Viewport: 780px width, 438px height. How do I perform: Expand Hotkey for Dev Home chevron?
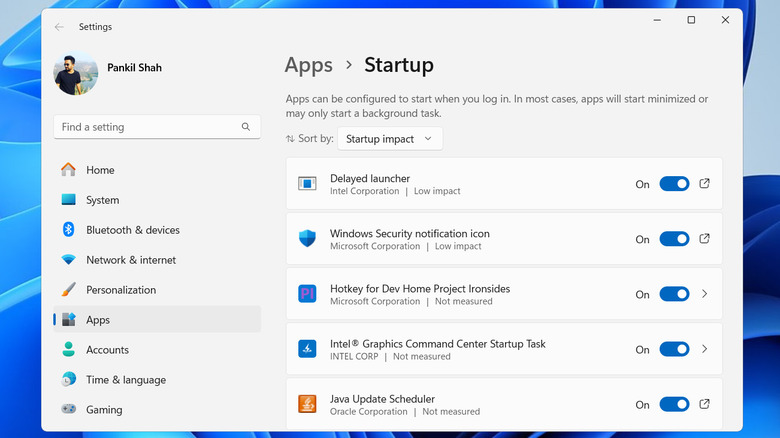tap(704, 294)
